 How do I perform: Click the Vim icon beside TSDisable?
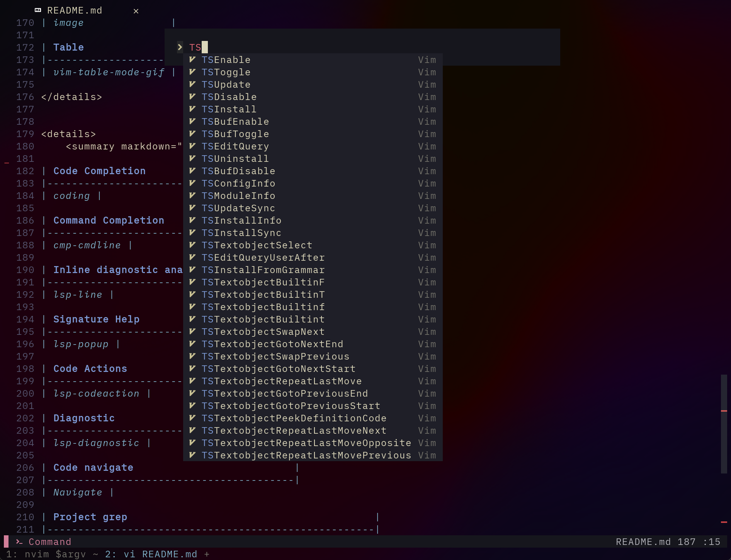tap(192, 97)
